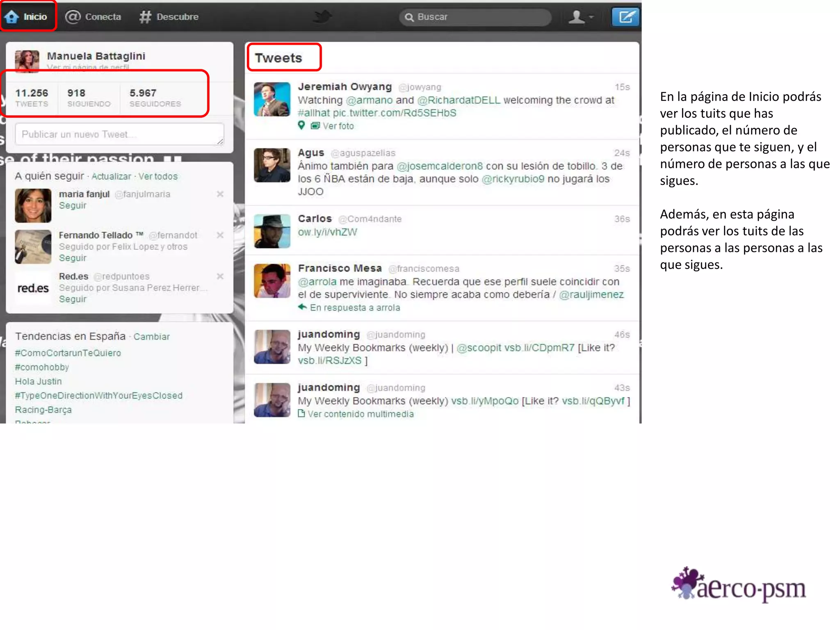The width and height of the screenshot is (840, 630).
Task: Click the location pin icon in Jeremiah's tweet
Action: [301, 126]
